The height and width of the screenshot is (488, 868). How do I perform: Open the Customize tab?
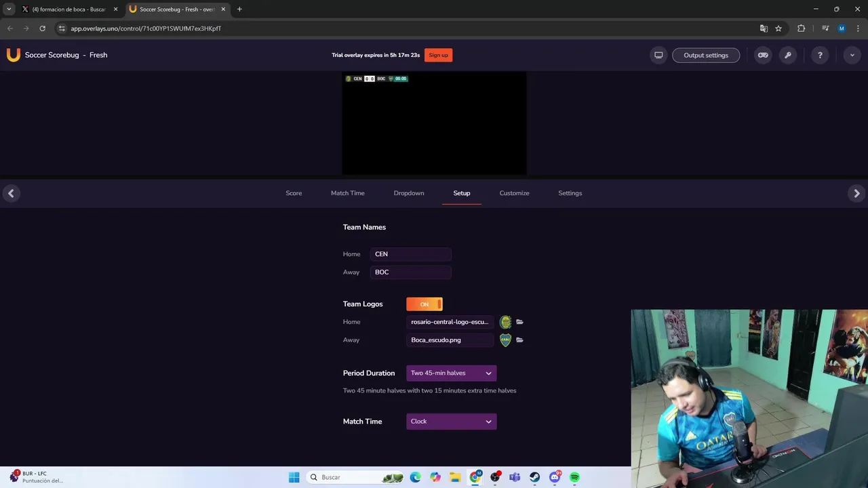(x=514, y=193)
